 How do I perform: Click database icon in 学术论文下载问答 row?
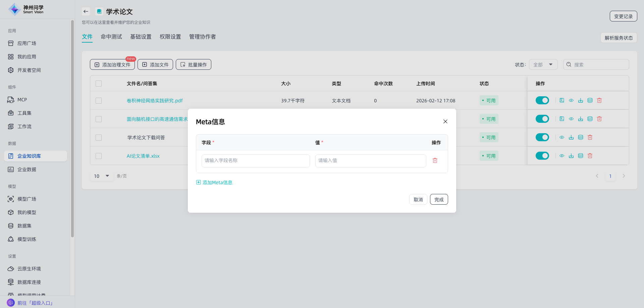(x=581, y=137)
